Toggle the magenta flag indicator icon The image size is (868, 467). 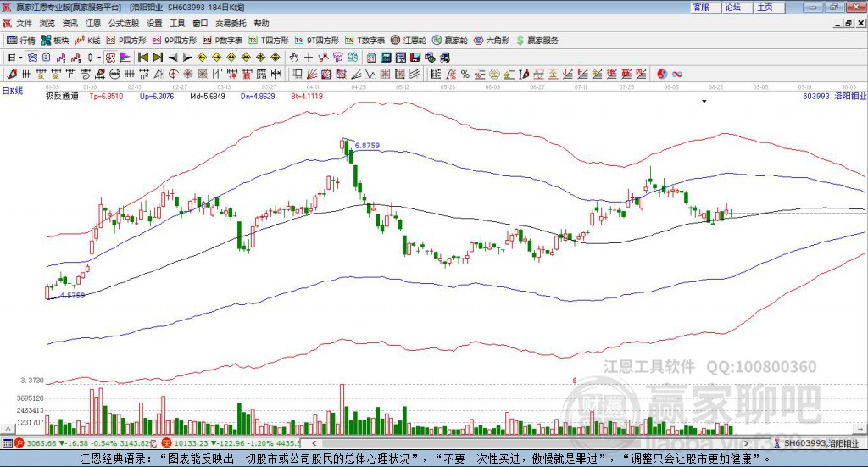pyautogui.click(x=125, y=58)
